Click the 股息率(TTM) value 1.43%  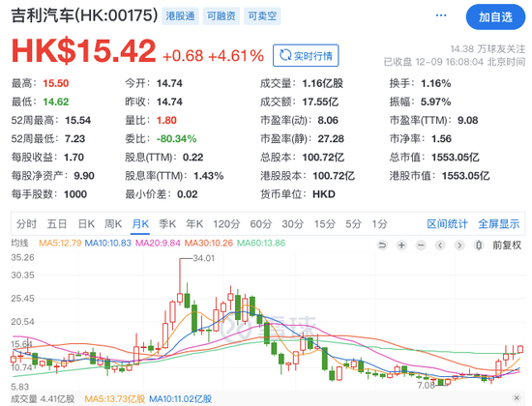click(x=209, y=176)
